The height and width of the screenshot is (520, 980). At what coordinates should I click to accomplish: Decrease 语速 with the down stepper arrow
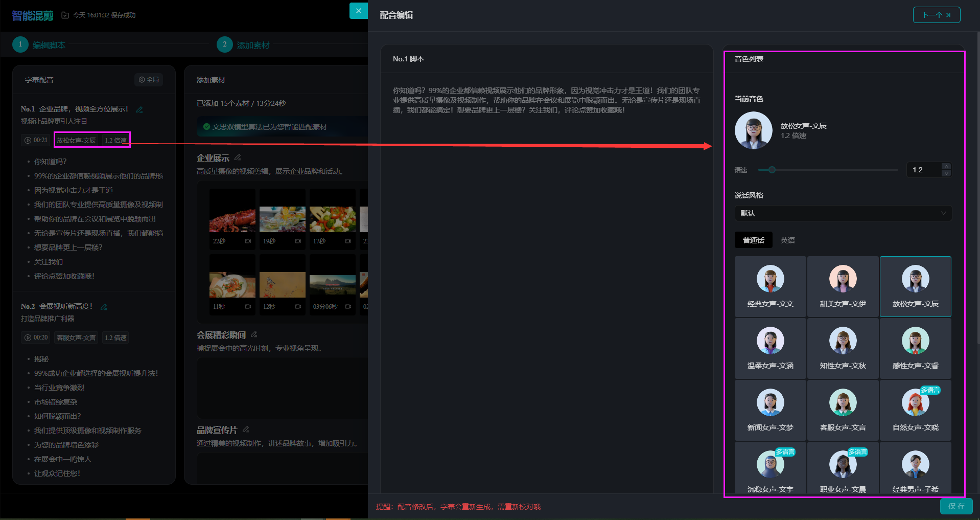946,173
